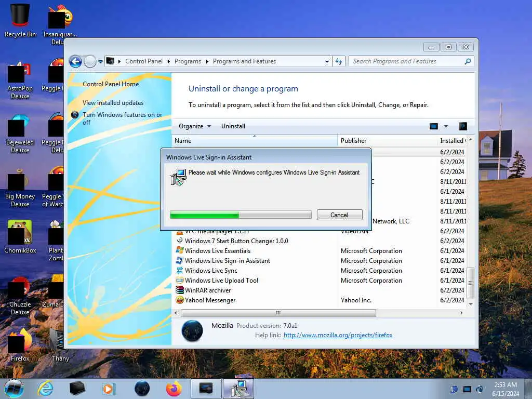This screenshot has width=532, height=399.
Task: Click the Windows Live Upload Tool icon
Action: tap(179, 280)
